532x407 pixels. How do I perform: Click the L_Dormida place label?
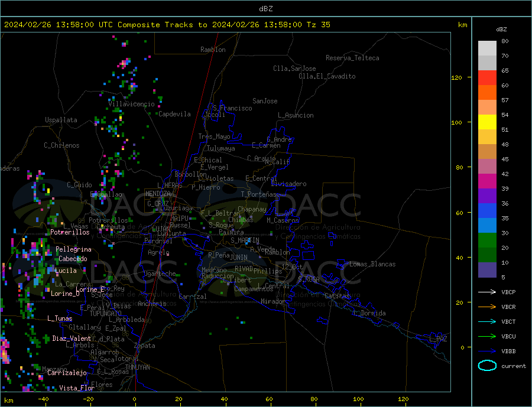(370, 313)
